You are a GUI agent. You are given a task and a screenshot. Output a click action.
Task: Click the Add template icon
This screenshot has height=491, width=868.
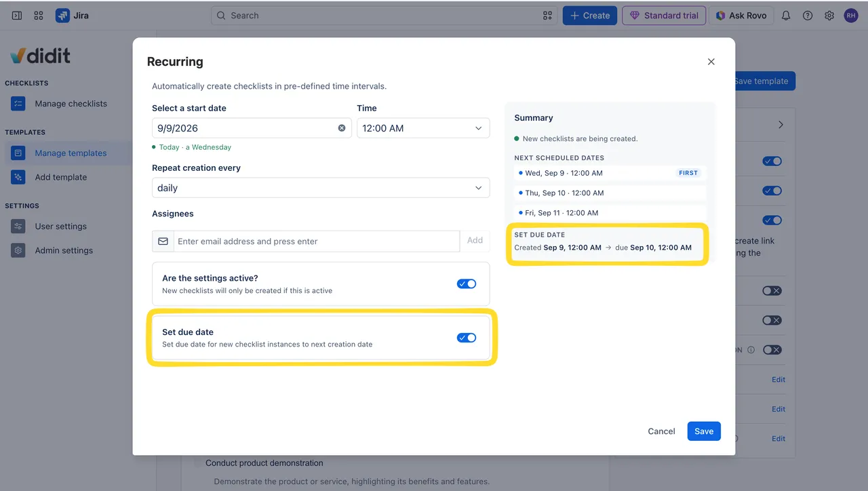click(18, 177)
